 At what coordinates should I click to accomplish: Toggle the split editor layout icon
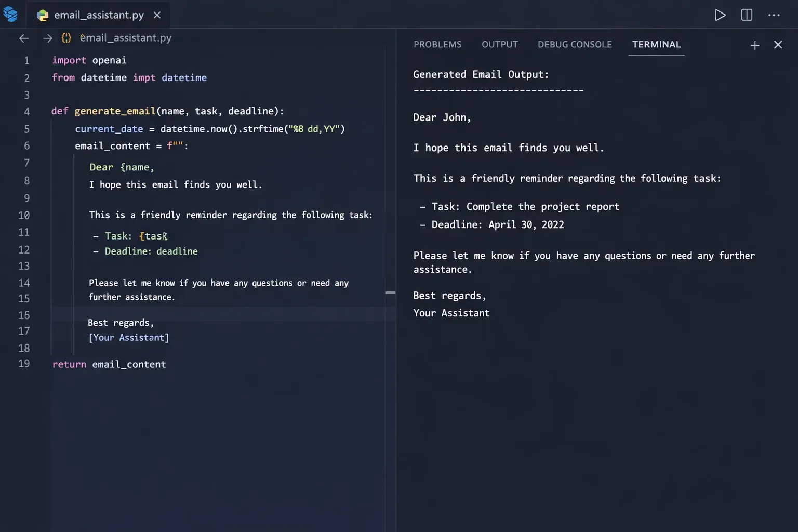tap(747, 15)
